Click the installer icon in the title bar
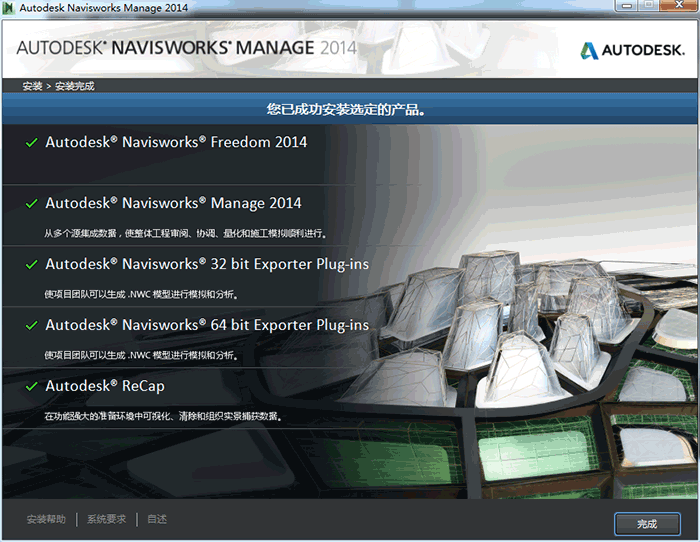This screenshot has width=700, height=542. pyautogui.click(x=10, y=7)
